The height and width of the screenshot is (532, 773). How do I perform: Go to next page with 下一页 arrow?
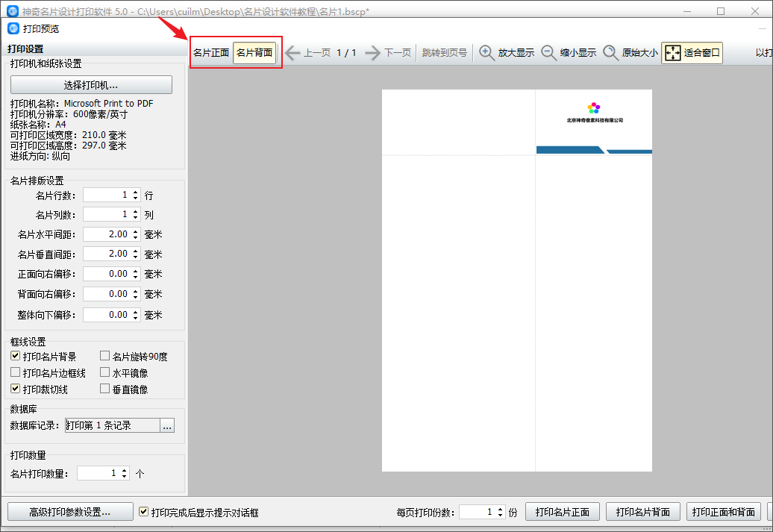point(373,53)
